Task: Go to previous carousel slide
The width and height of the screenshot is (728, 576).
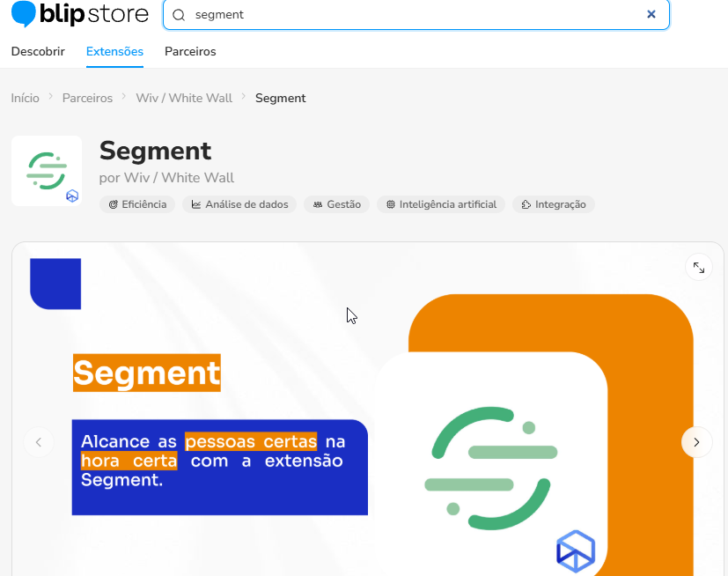Action: coord(39,442)
